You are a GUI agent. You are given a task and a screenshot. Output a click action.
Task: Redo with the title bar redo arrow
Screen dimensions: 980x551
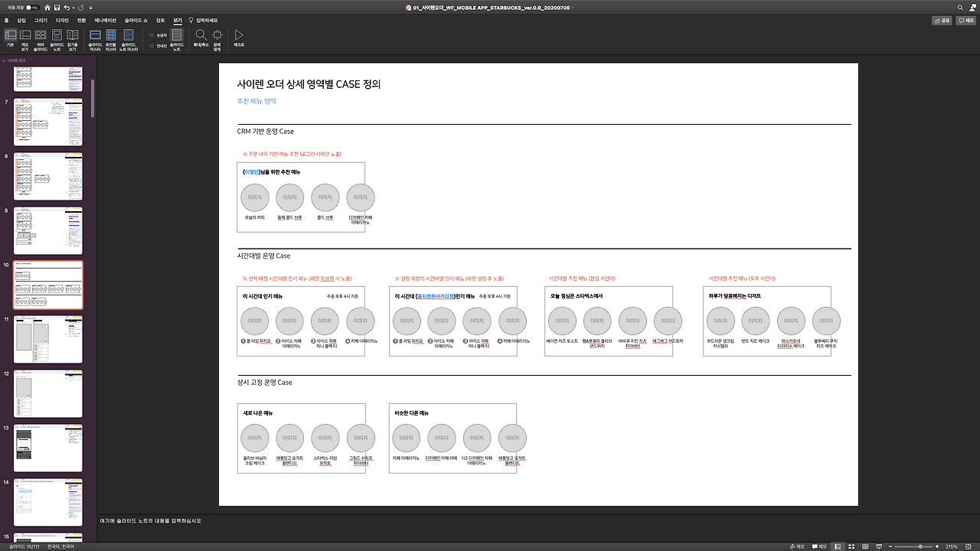click(80, 8)
